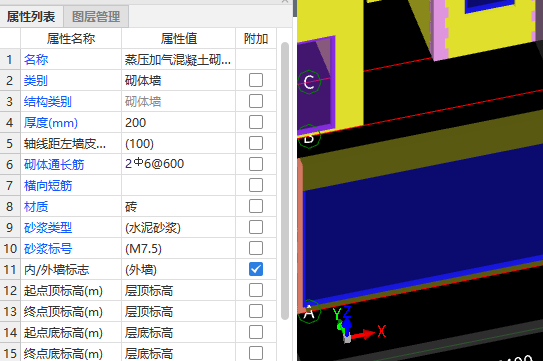Click the 厚度(mm) property name
Image resolution: width=543 pixels, height=361 pixels.
click(51, 123)
